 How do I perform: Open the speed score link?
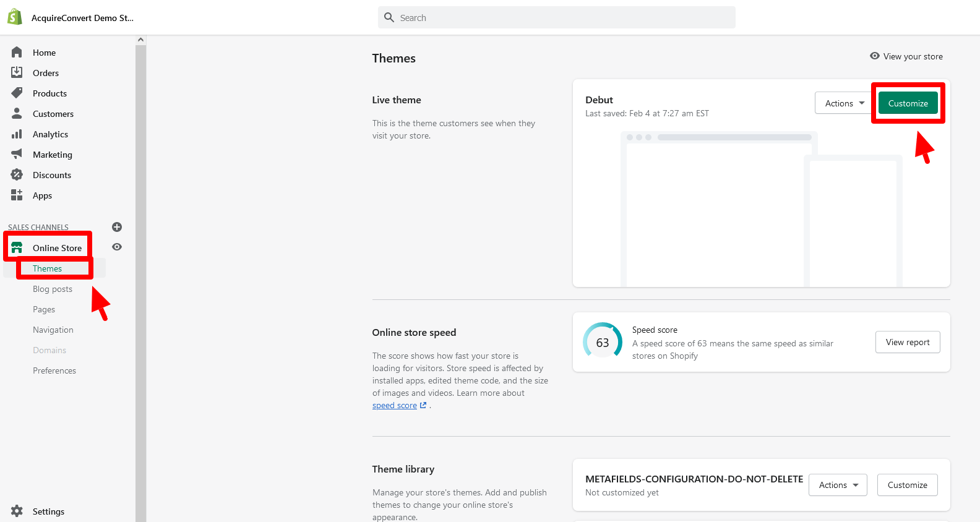pos(395,406)
